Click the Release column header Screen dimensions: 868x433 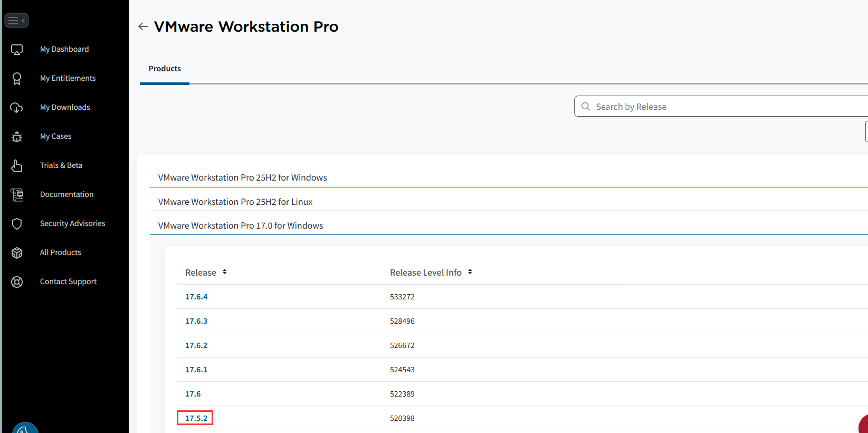(x=201, y=272)
